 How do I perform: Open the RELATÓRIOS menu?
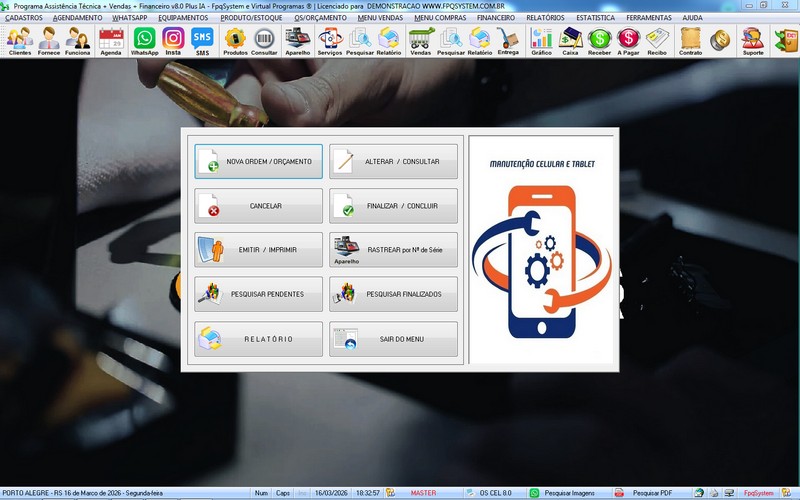pos(545,17)
